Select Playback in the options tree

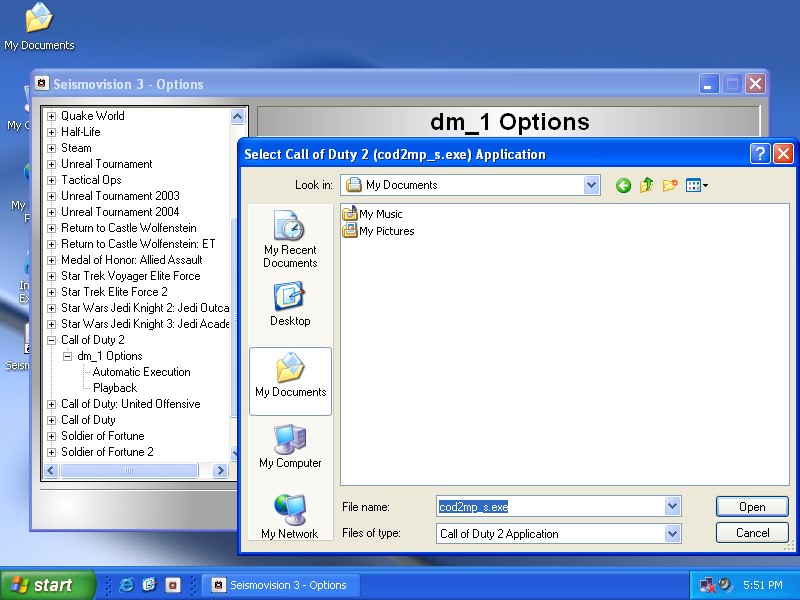[115, 388]
